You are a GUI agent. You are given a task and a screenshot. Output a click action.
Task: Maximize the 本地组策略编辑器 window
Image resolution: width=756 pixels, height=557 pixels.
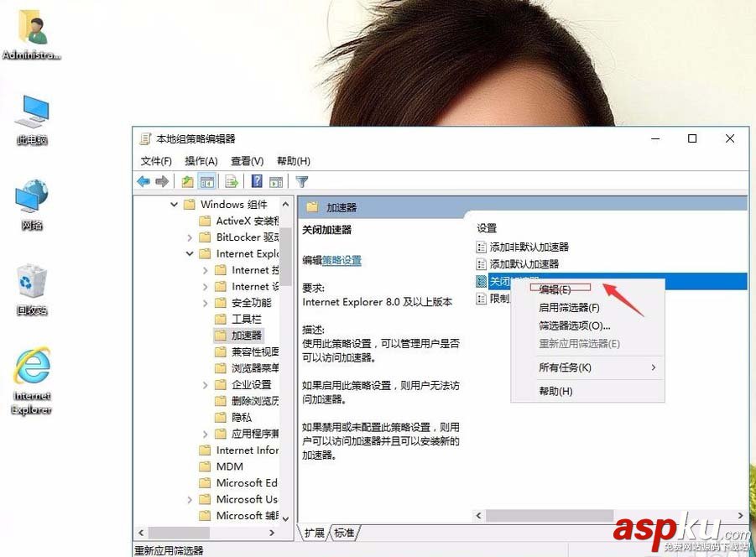692,138
